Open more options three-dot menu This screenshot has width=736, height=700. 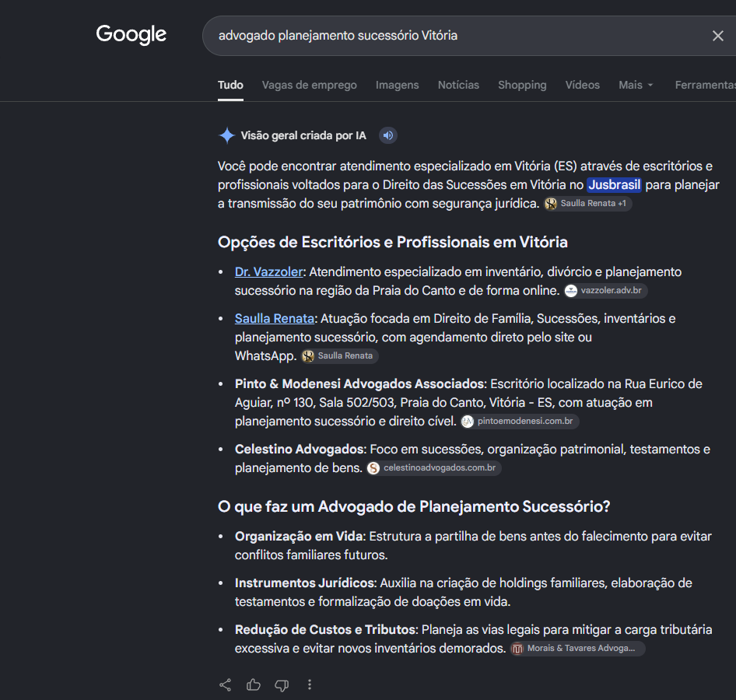point(310,685)
